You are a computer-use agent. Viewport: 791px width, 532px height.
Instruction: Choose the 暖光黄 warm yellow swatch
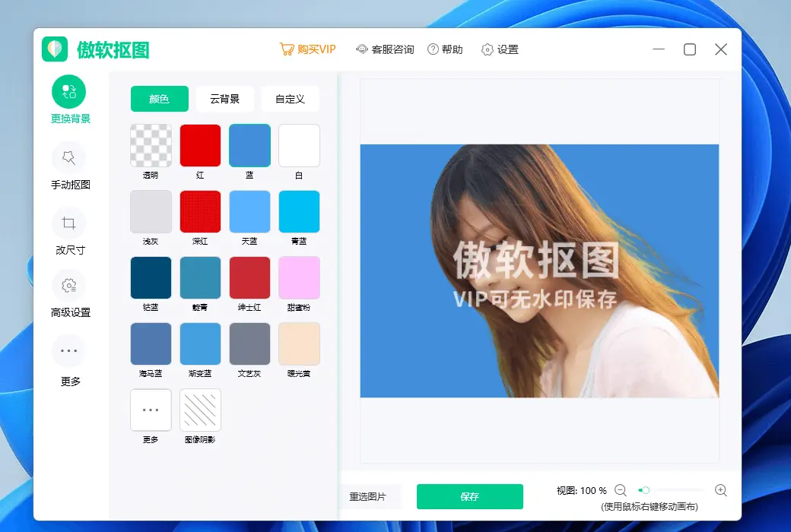coord(299,344)
